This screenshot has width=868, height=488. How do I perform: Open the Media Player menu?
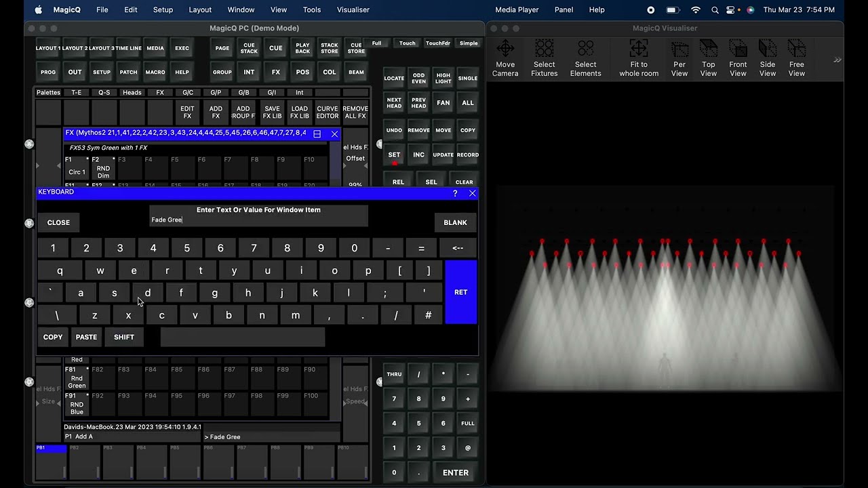(x=517, y=9)
